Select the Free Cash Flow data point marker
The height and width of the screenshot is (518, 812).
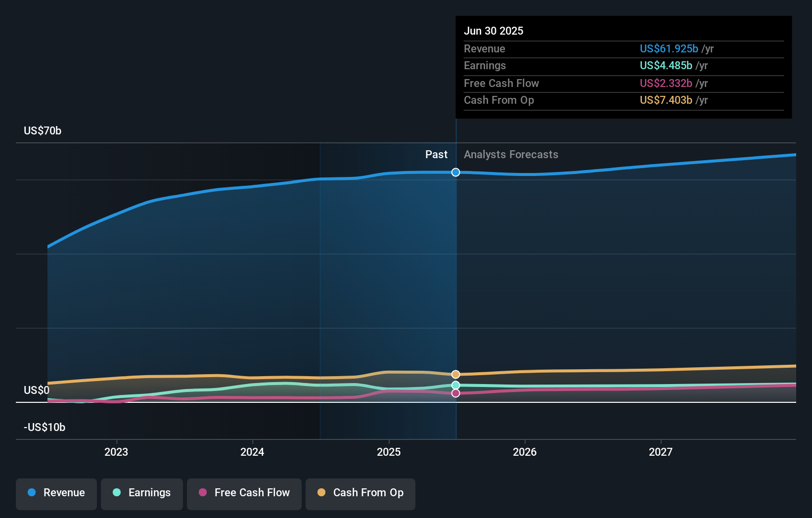tap(456, 393)
